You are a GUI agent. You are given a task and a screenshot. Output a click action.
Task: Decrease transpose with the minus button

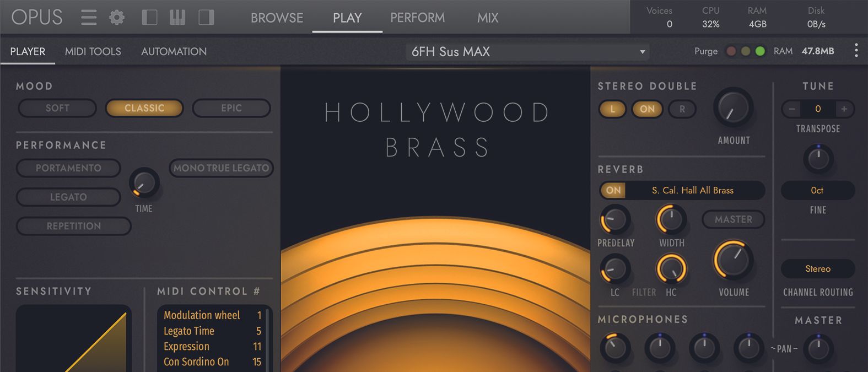pos(792,109)
